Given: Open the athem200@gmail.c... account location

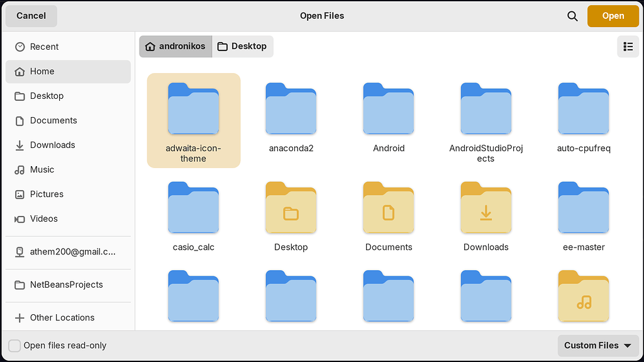Looking at the screenshot, I should tap(68, 252).
